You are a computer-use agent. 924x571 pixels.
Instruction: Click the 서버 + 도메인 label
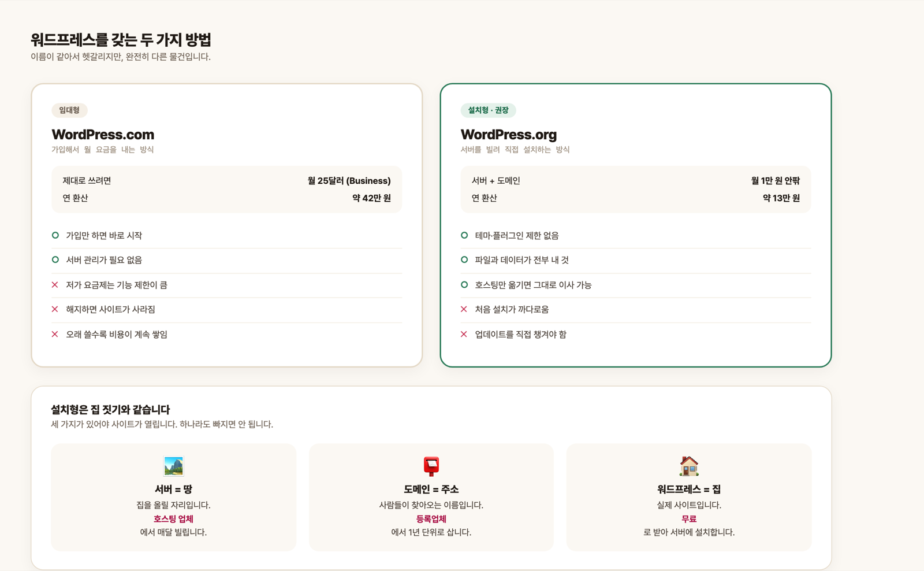click(x=495, y=181)
